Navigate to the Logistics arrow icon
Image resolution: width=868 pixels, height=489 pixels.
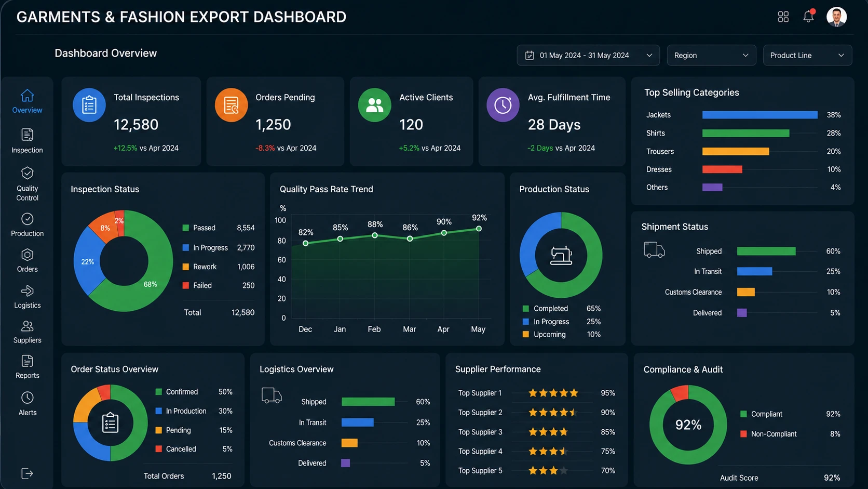27,290
